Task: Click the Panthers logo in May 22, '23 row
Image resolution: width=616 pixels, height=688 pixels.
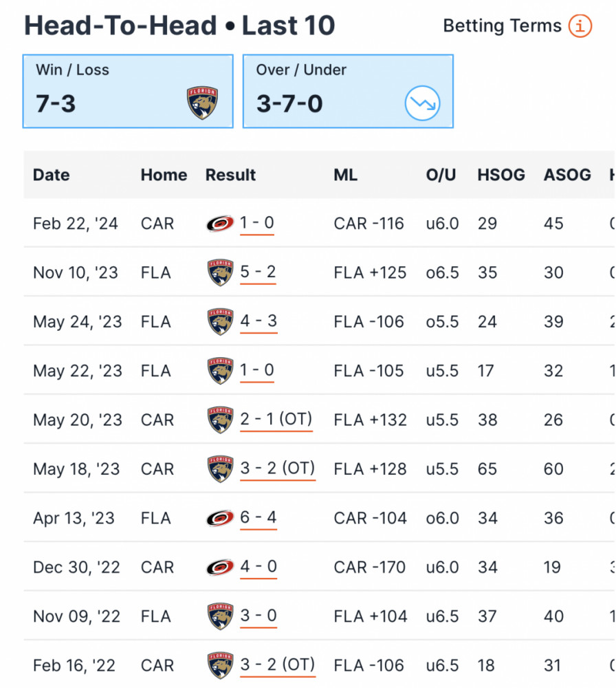Action: (220, 371)
